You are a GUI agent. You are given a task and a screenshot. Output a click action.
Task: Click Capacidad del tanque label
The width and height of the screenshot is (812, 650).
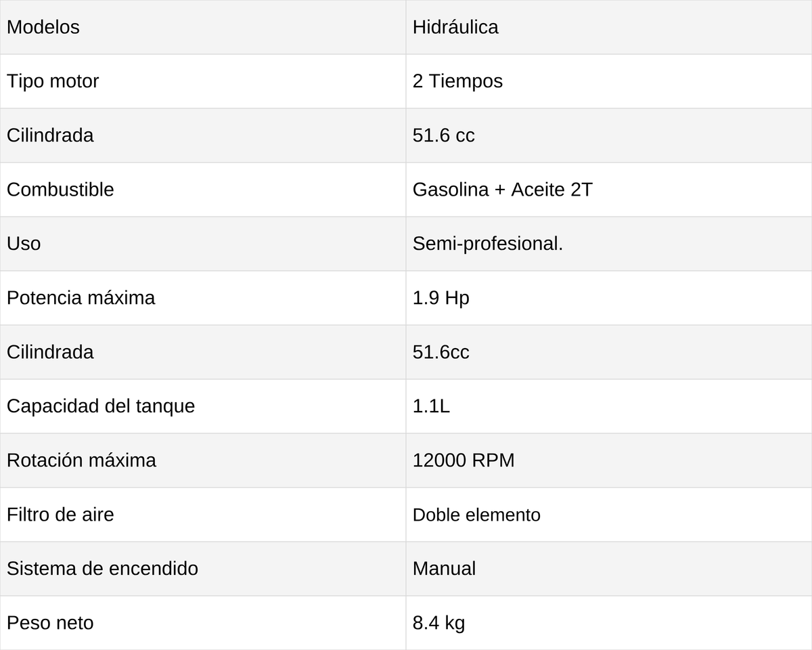pyautogui.click(x=101, y=406)
